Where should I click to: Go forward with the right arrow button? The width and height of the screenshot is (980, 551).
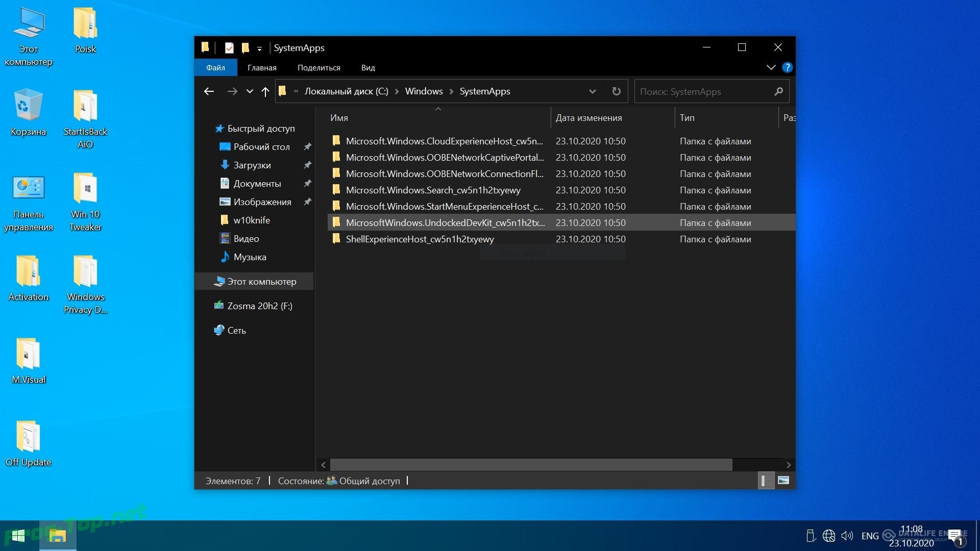[x=232, y=91]
